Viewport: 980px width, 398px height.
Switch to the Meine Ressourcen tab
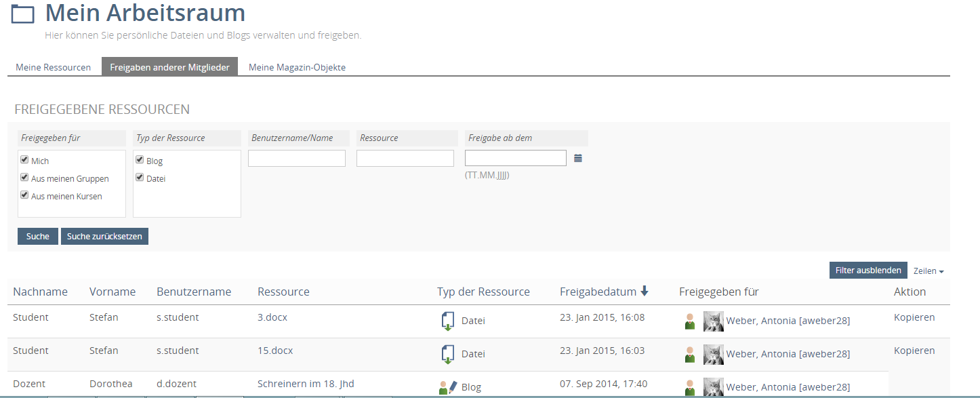(x=54, y=67)
